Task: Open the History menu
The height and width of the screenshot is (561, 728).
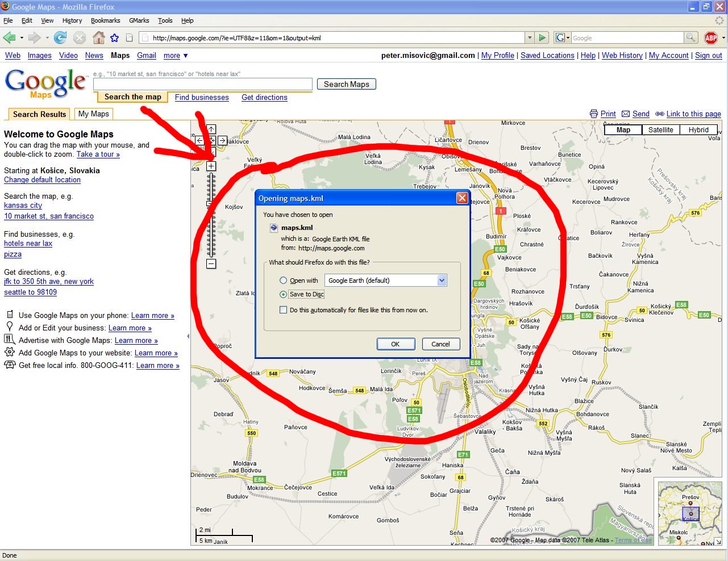Action: (x=72, y=20)
